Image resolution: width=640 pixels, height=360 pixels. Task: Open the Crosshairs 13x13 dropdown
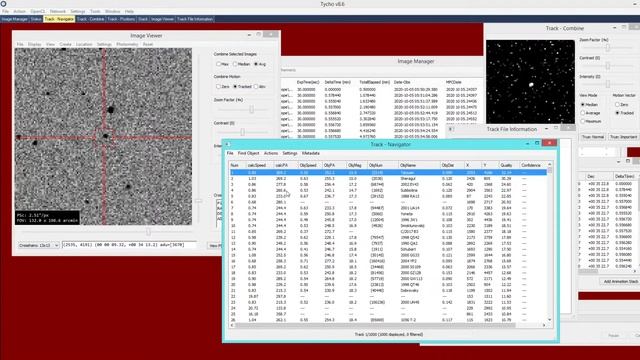(x=38, y=245)
